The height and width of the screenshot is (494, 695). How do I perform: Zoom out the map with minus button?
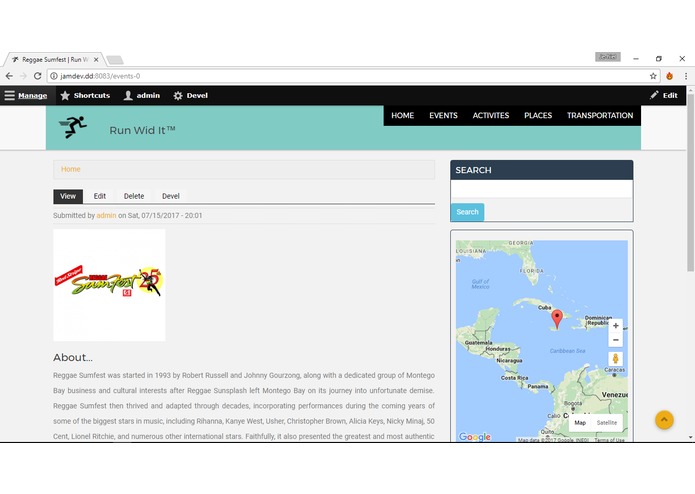tap(616, 340)
